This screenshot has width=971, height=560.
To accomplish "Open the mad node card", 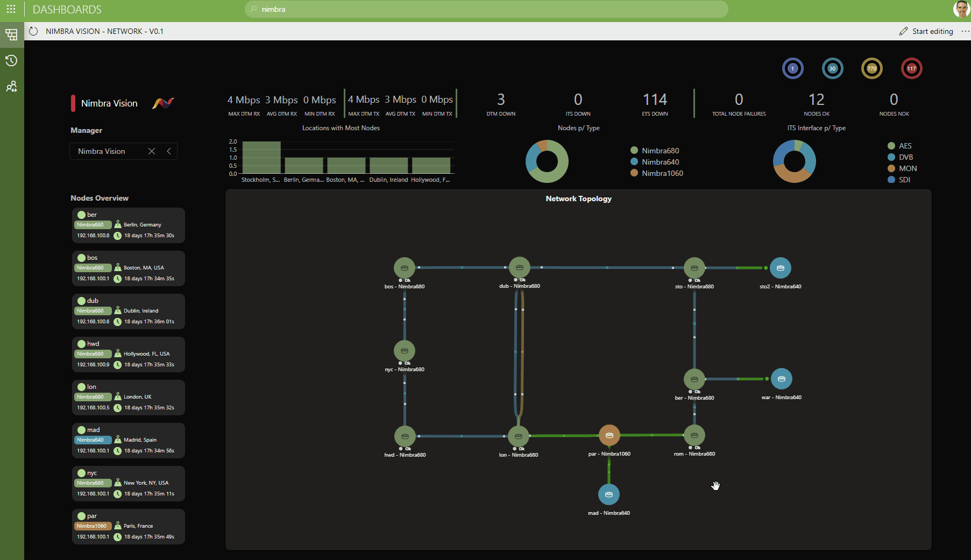I will pos(129,441).
